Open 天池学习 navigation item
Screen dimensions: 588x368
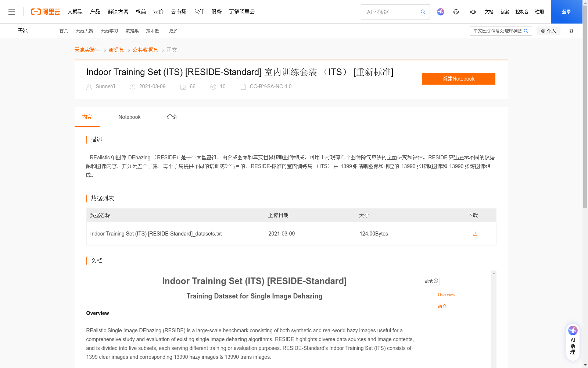[109, 31]
